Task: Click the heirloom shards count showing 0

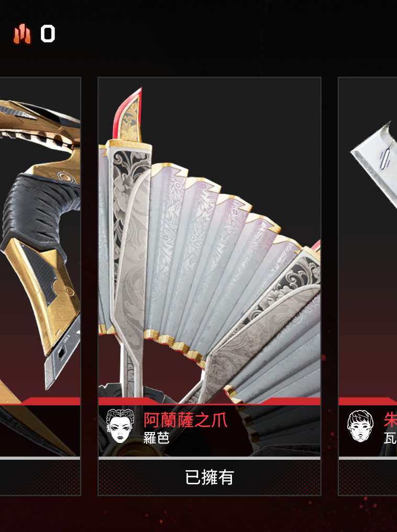Action: click(48, 34)
